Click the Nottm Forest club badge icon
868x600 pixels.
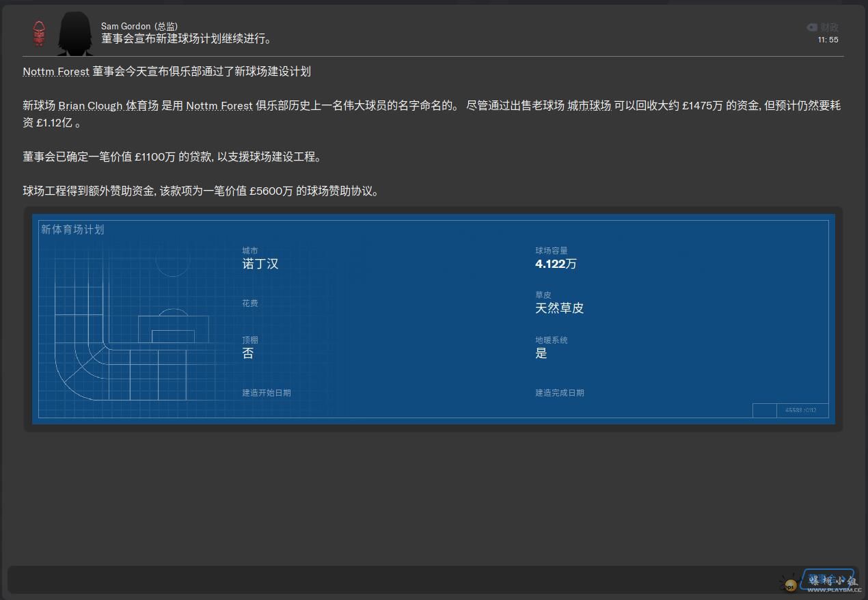pos(39,32)
